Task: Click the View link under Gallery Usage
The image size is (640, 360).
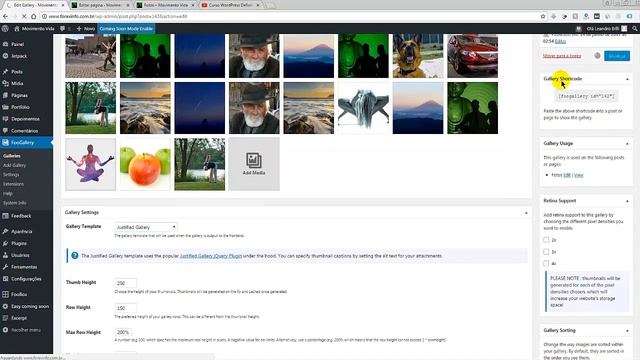Action: tap(579, 175)
